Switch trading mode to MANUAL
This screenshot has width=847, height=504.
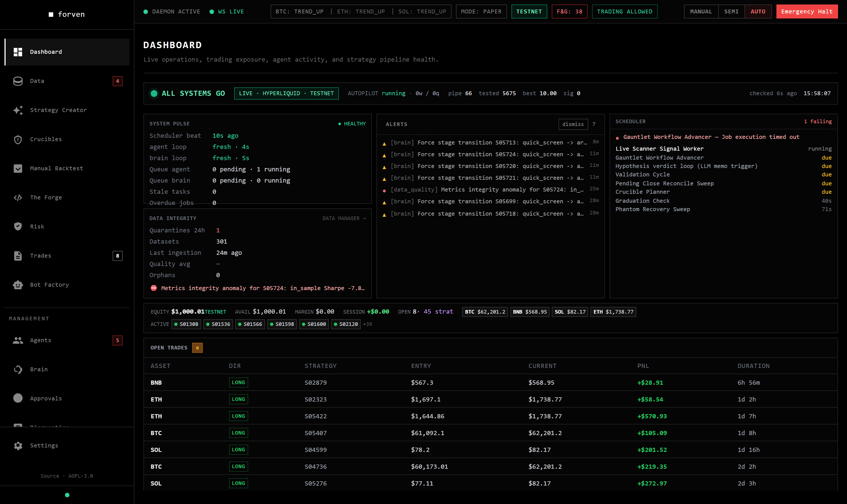[x=701, y=11]
